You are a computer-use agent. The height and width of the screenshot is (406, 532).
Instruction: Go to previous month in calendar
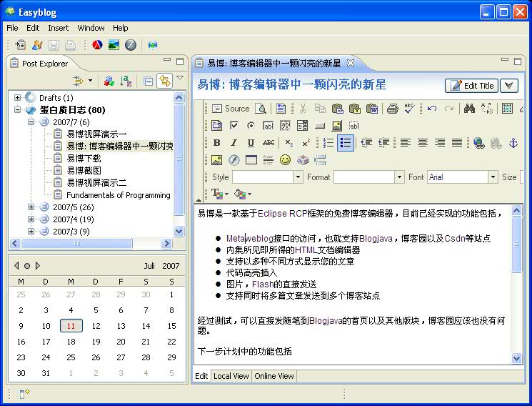(16, 266)
